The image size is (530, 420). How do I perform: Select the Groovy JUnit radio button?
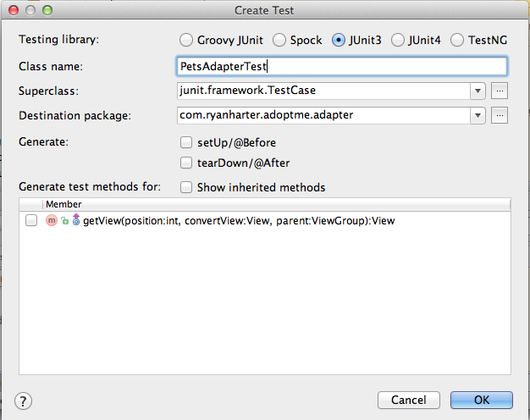(186, 40)
